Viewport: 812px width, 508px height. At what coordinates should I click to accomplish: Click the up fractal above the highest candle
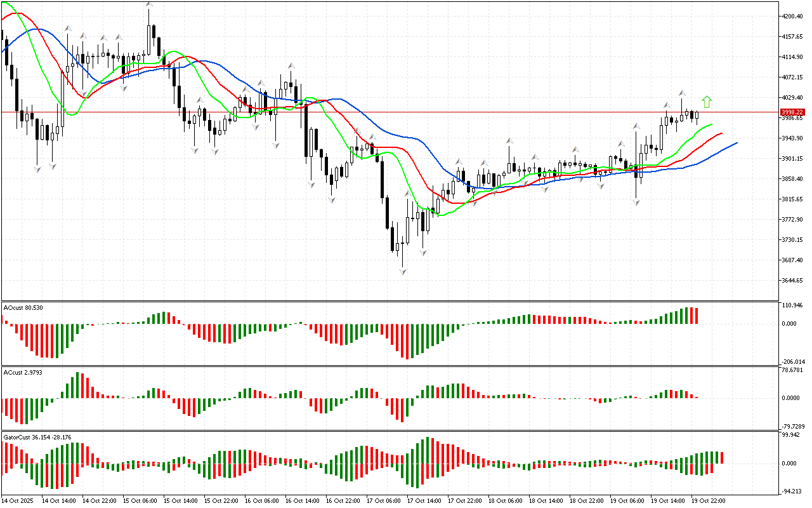149,4
